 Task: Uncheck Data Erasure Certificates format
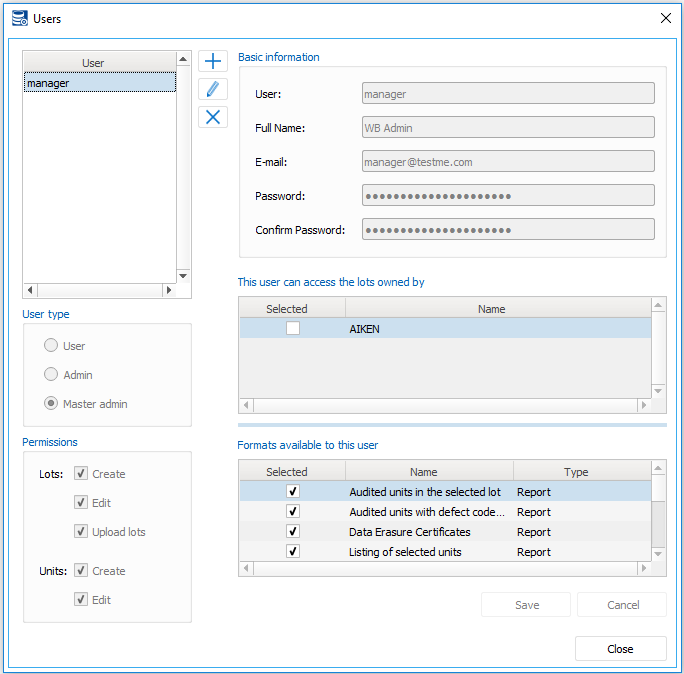point(293,531)
